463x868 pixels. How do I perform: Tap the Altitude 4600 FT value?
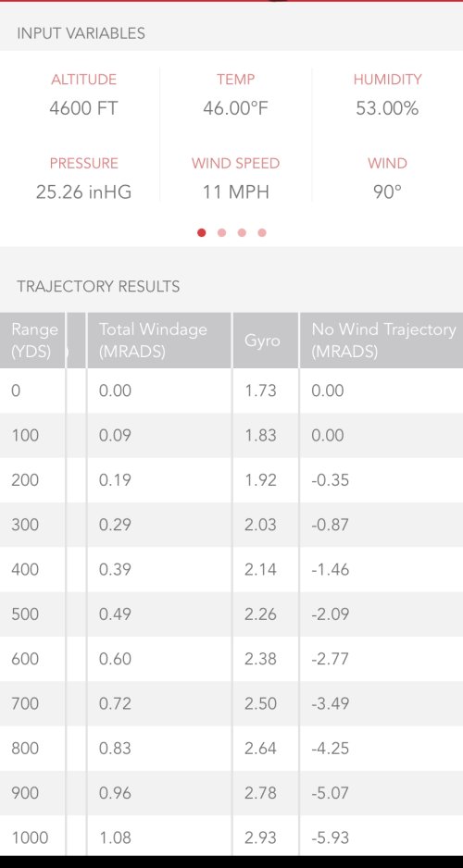[x=83, y=108]
